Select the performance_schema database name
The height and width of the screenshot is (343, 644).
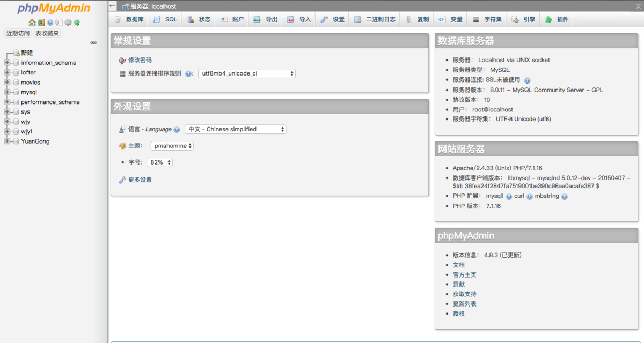(x=50, y=102)
